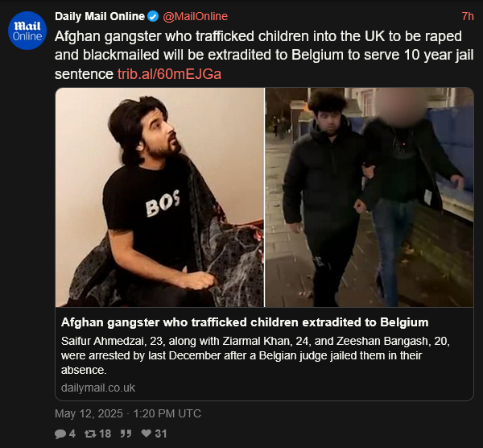Click the 7h relative timestamp
The width and height of the screenshot is (483, 448).
coord(468,16)
